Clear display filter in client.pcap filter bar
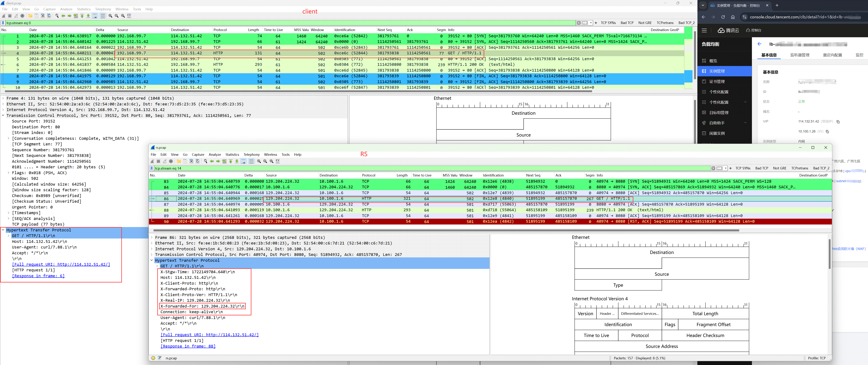This screenshot has height=365, width=868. [x=578, y=23]
